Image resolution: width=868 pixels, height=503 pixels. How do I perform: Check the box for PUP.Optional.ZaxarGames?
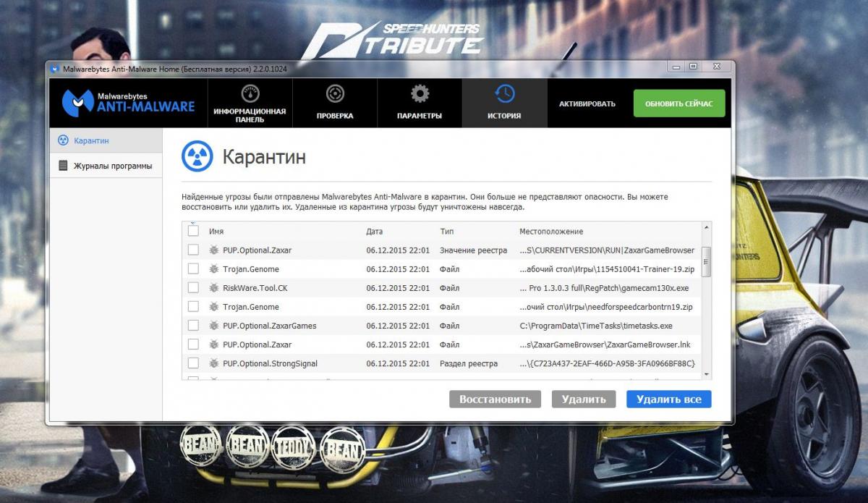(193, 326)
